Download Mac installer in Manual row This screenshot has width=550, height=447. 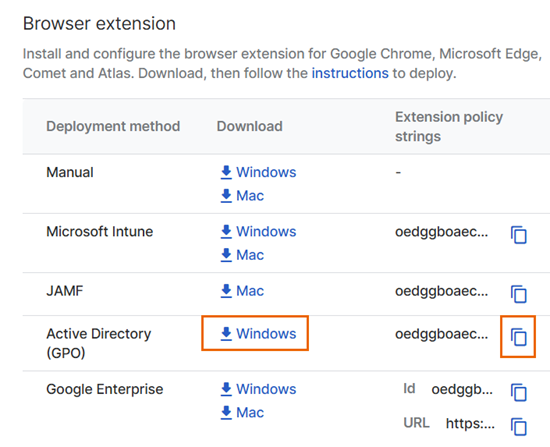(242, 196)
